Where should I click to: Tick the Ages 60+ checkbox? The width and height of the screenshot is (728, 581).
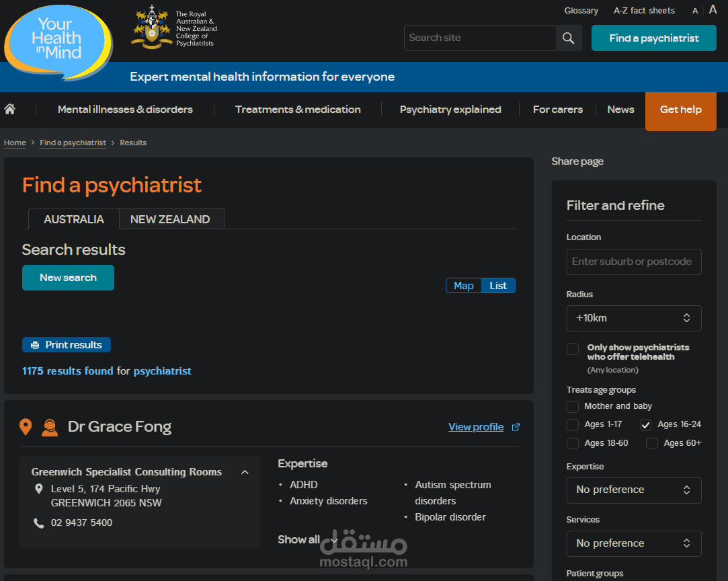(652, 444)
